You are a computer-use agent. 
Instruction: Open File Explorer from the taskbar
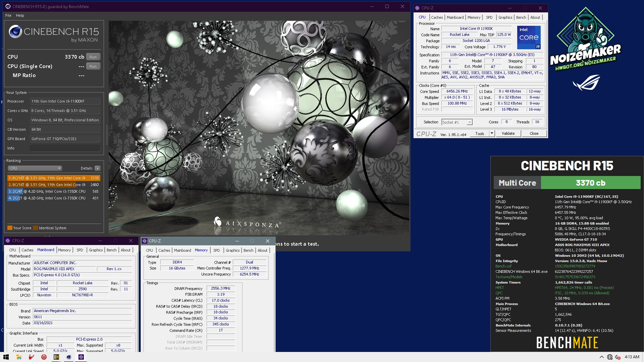[19, 357]
